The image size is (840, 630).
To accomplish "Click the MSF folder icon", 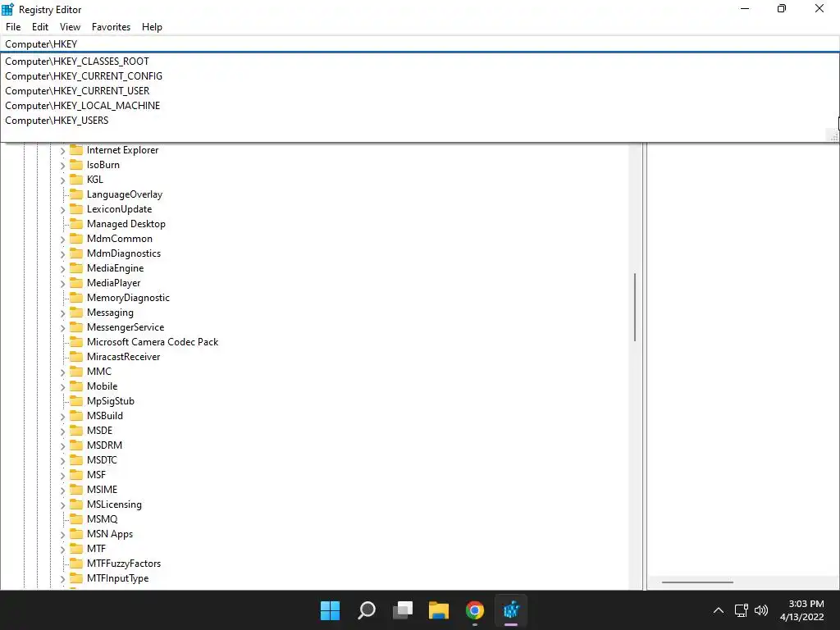I will [x=76, y=475].
